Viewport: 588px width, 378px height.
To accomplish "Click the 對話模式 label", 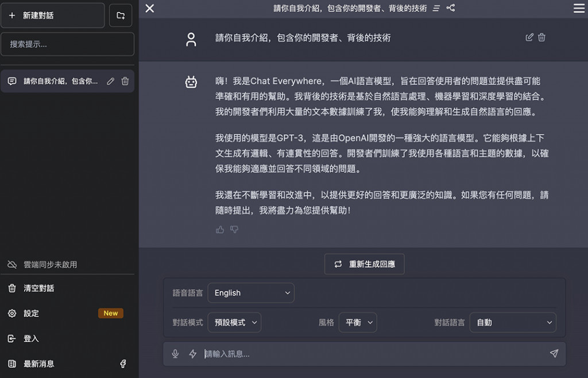I will coord(188,322).
